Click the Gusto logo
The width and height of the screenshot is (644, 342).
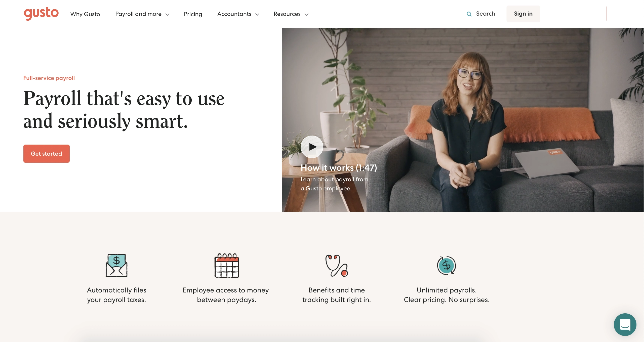pos(41,14)
